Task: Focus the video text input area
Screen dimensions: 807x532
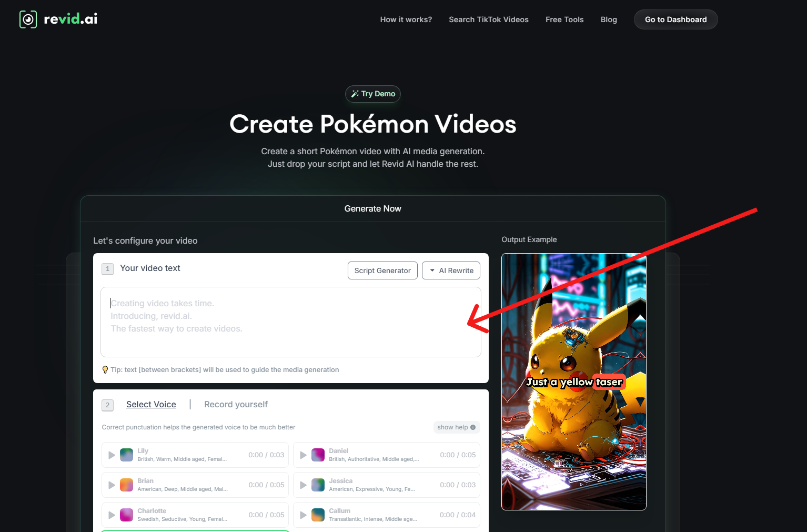Action: [290, 322]
